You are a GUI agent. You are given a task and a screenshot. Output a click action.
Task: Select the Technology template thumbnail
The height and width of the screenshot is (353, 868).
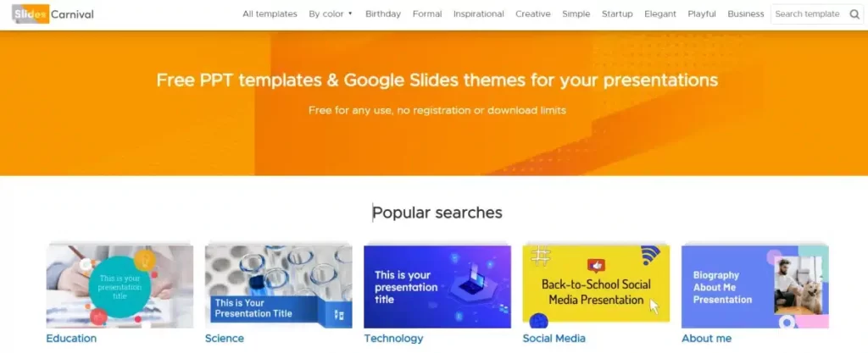pyautogui.click(x=437, y=286)
